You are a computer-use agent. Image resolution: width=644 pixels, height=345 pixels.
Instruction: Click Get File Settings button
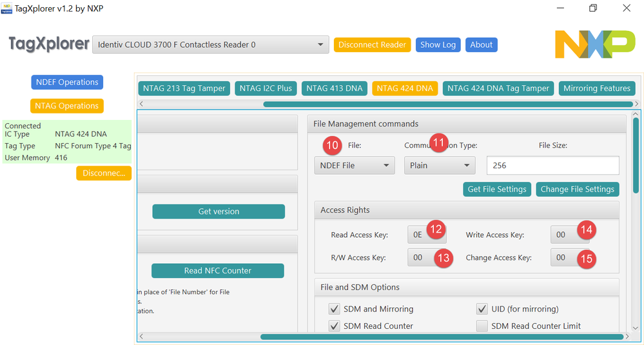tap(497, 190)
